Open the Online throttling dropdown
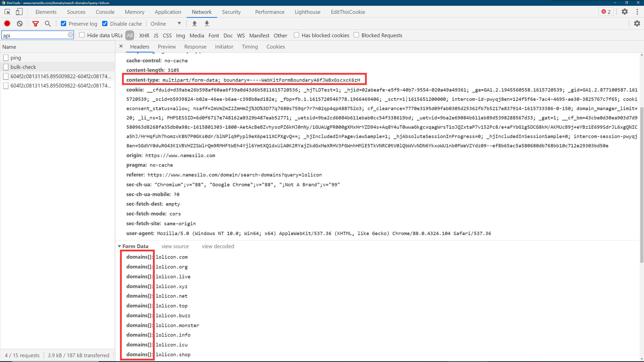Viewport: 644px width, 362px height. click(166, 24)
